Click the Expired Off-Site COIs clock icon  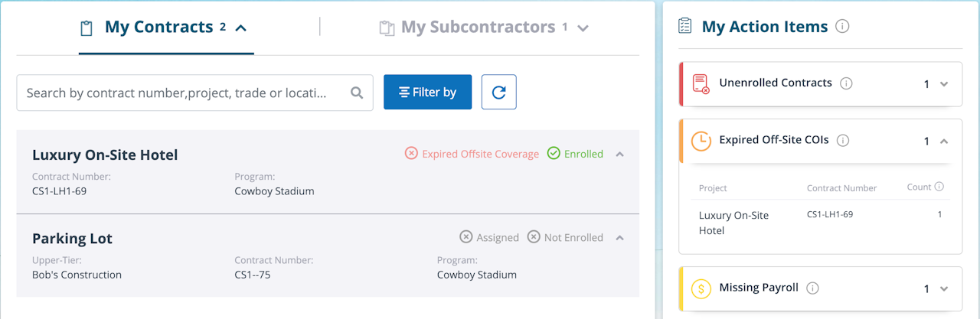(701, 141)
